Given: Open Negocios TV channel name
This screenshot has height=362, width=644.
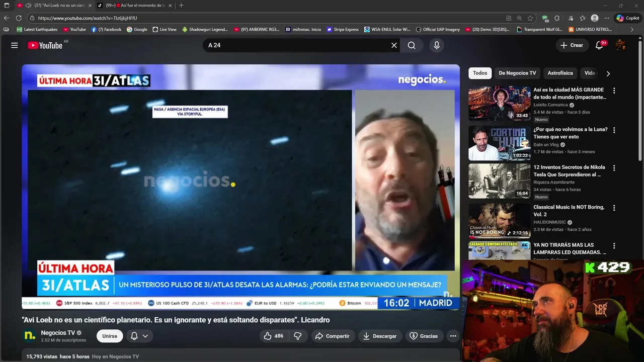Looking at the screenshot, I should point(58,333).
